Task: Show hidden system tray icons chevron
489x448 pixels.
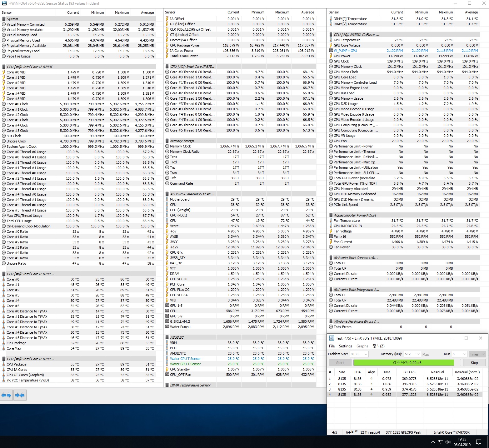Action: click(x=433, y=442)
